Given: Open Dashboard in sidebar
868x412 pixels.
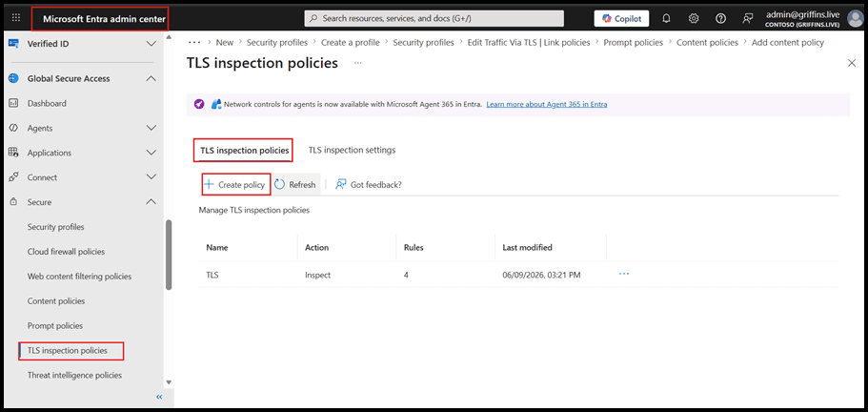Looking at the screenshot, I should (47, 104).
